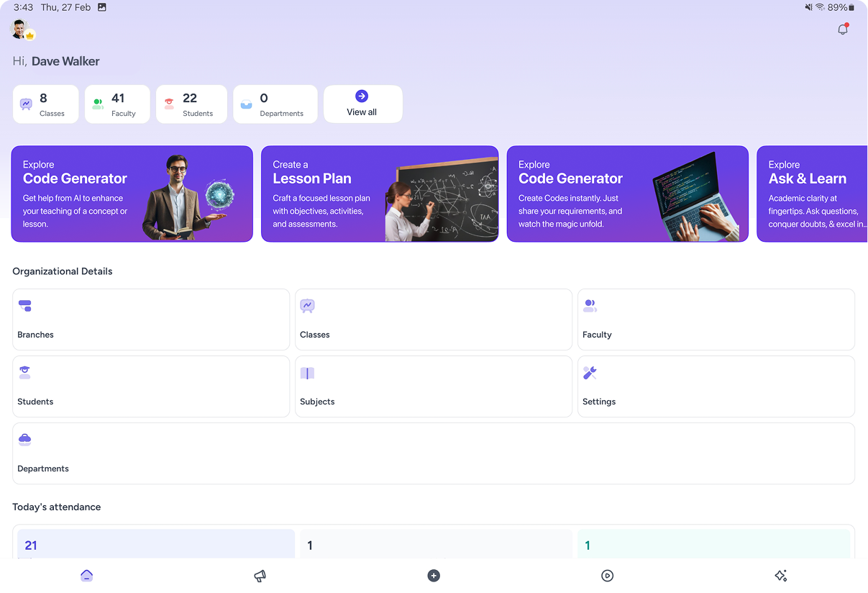Screen dimensions: 868x593
Task: Open the Students label in Organizational Details
Action: pyautogui.click(x=35, y=402)
